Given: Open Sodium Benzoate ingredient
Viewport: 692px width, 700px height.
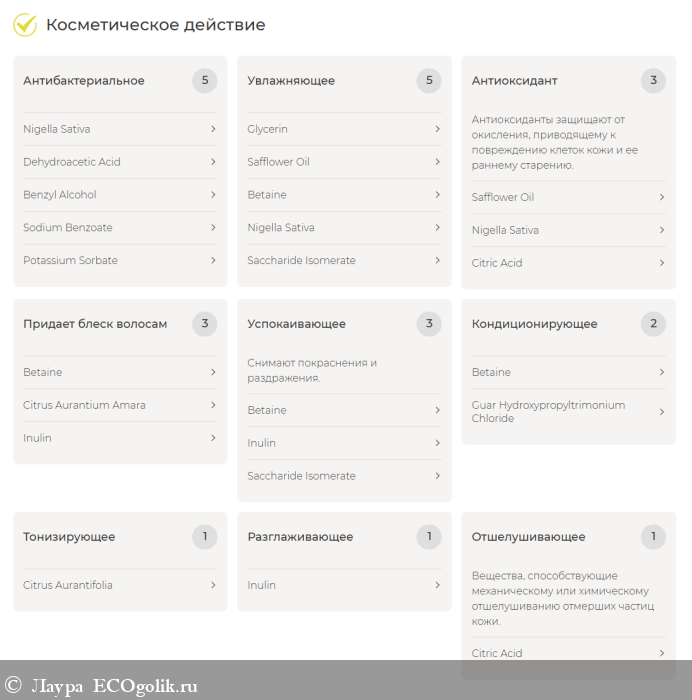Looking at the screenshot, I should click(68, 228).
